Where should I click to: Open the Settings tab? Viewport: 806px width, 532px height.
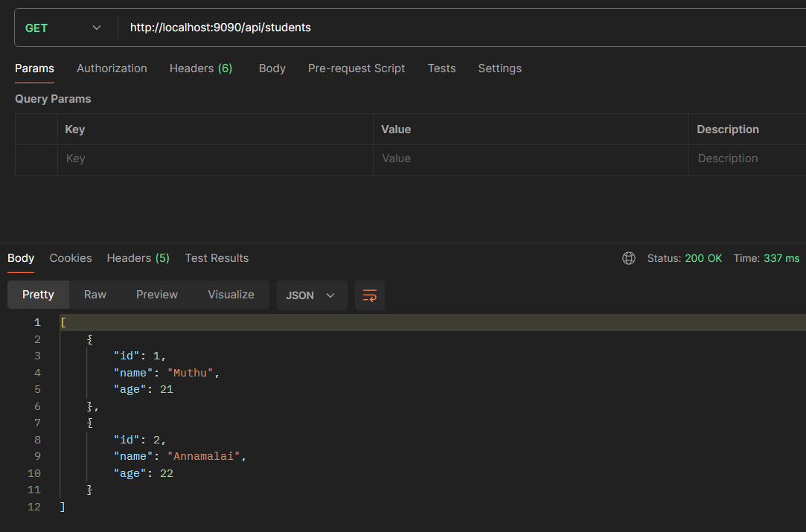[x=499, y=68]
